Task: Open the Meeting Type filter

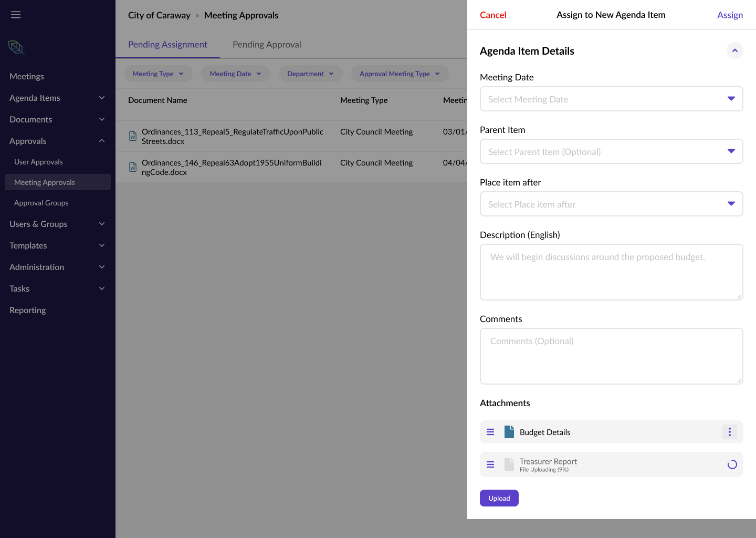Action: [158, 74]
